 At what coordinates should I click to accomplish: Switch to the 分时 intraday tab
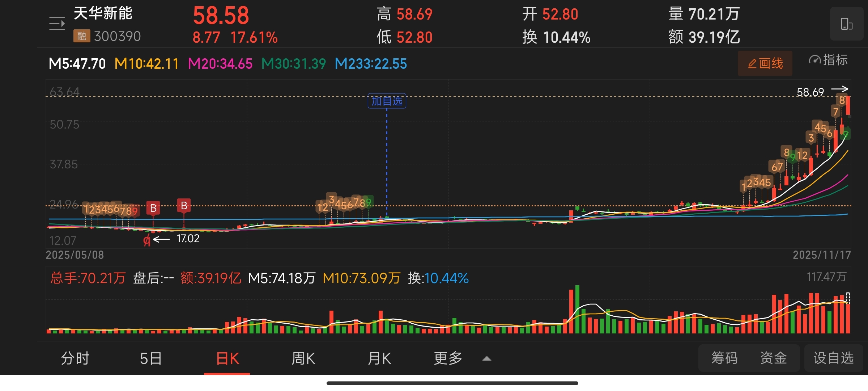[x=75, y=358]
